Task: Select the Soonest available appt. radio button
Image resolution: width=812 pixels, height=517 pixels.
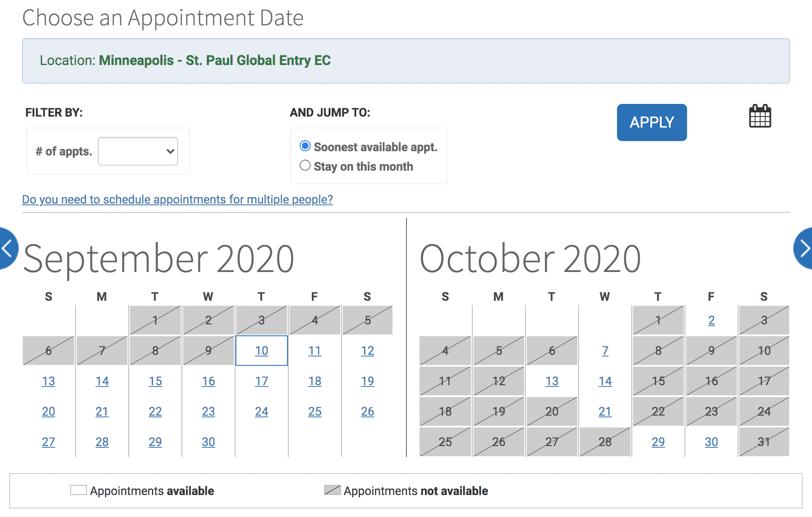Action: 305,146
